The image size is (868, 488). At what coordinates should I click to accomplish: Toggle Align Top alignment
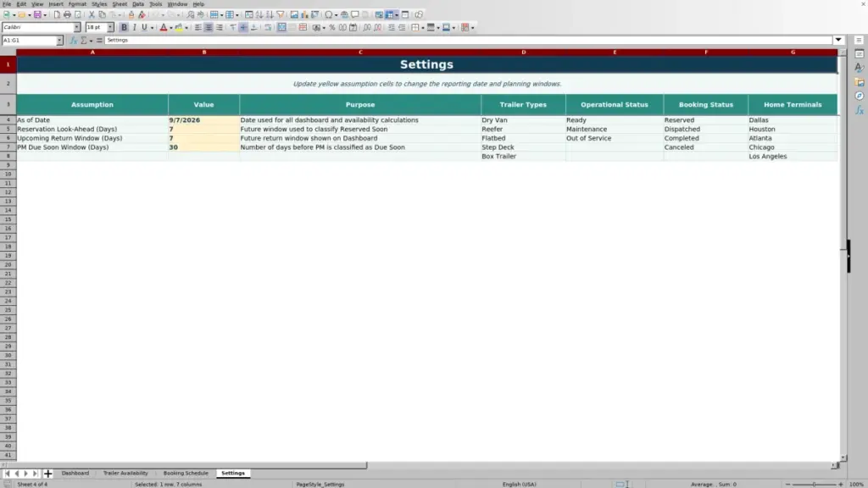click(x=233, y=27)
